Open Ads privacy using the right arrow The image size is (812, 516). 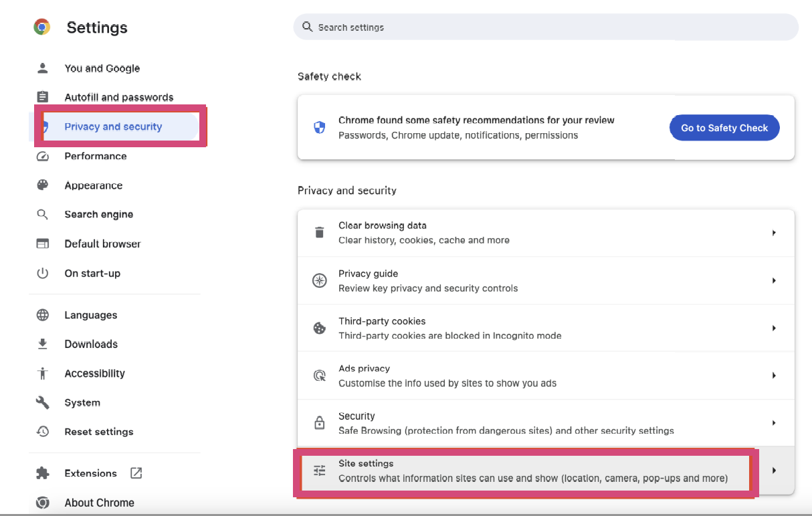[774, 375]
